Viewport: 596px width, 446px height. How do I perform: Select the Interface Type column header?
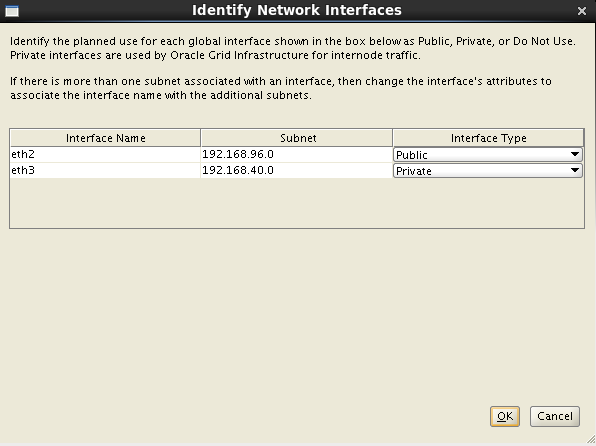click(x=488, y=138)
